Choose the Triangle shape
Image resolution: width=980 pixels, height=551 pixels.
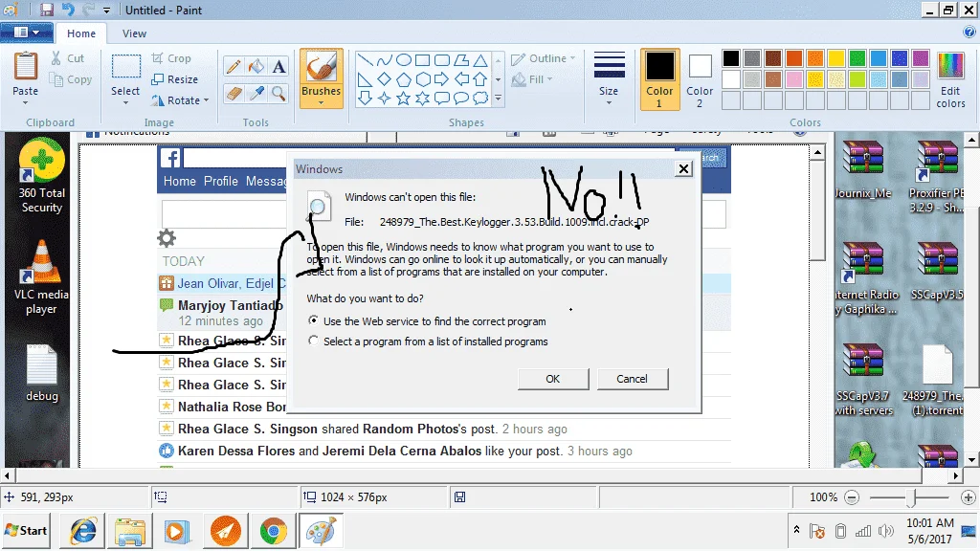click(480, 60)
